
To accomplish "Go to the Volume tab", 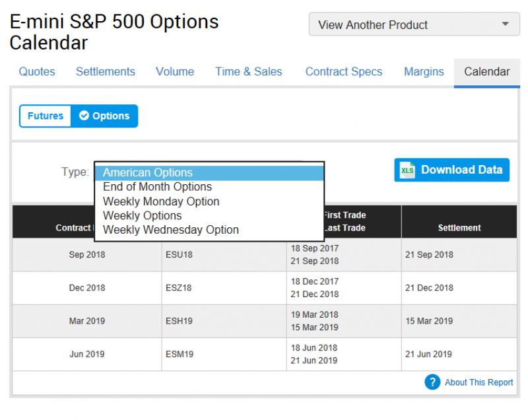I will (175, 72).
